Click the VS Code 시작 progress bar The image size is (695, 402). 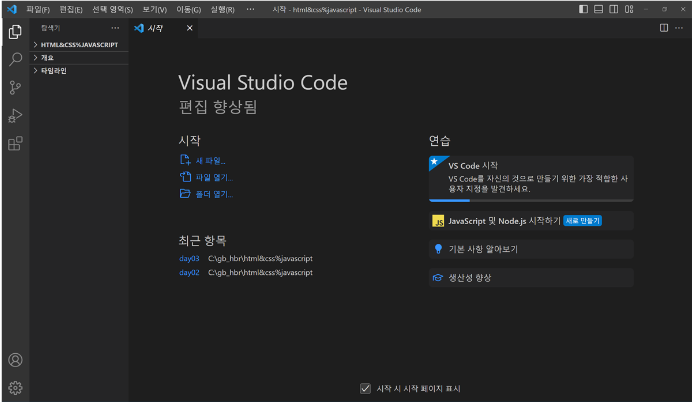point(531,200)
